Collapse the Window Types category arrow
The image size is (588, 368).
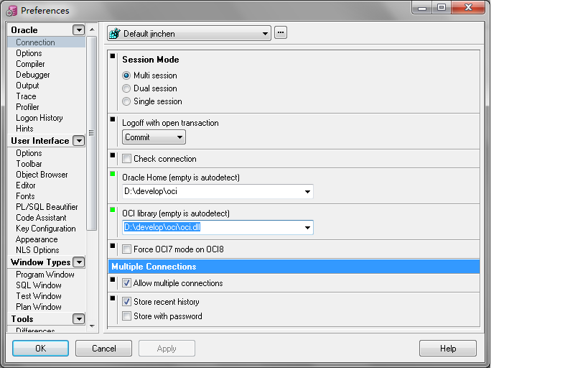(x=79, y=262)
